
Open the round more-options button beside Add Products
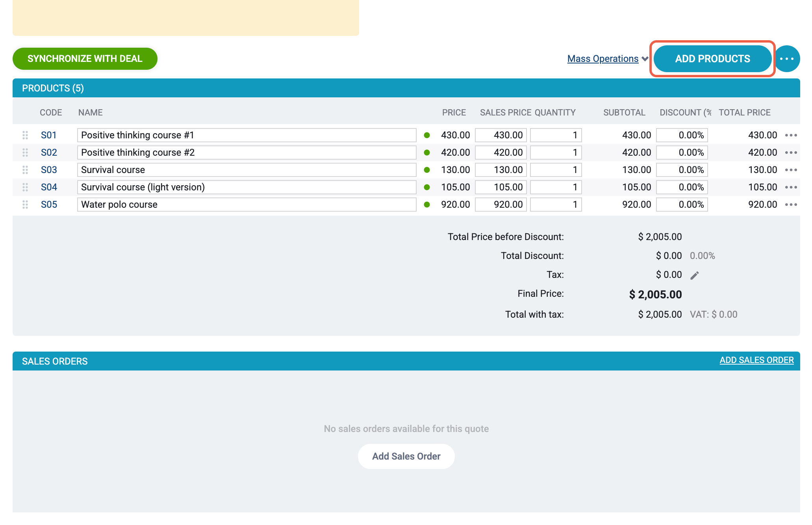click(787, 59)
